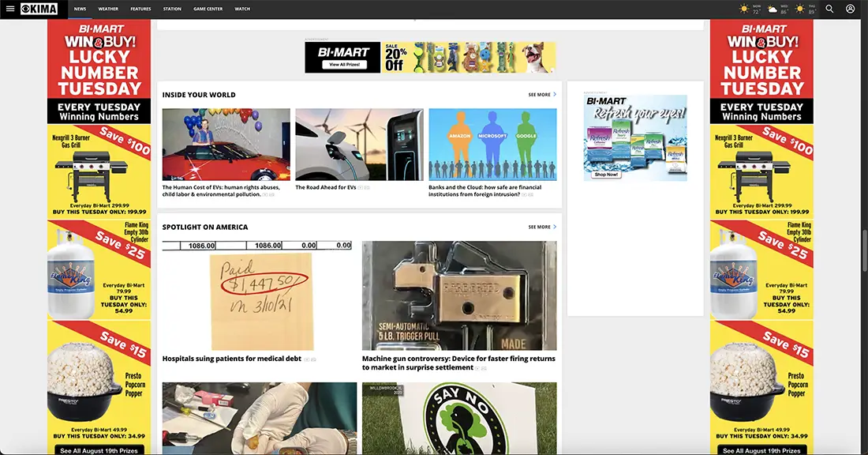
Task: Click media icons after Road Ahead headline
Action: click(x=364, y=188)
